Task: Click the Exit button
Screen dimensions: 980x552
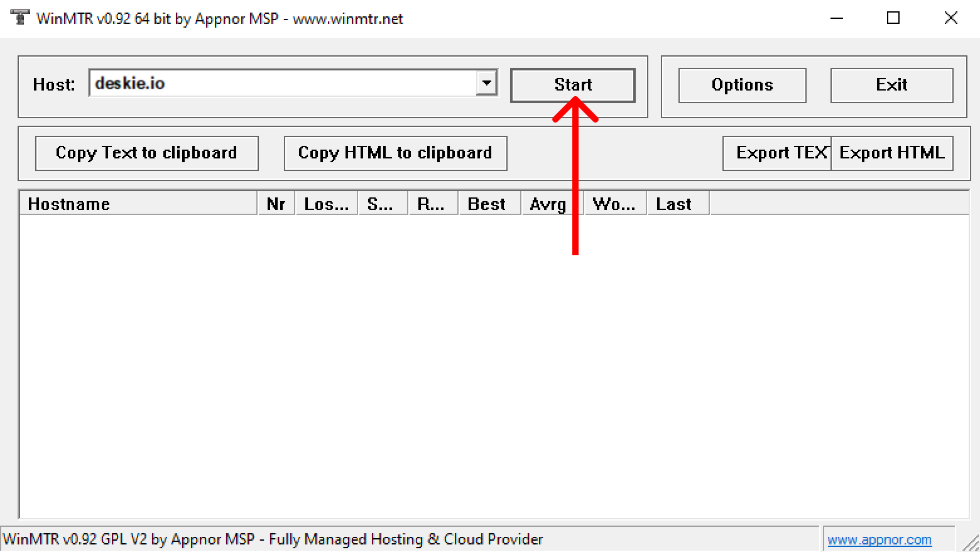Action: click(x=891, y=85)
